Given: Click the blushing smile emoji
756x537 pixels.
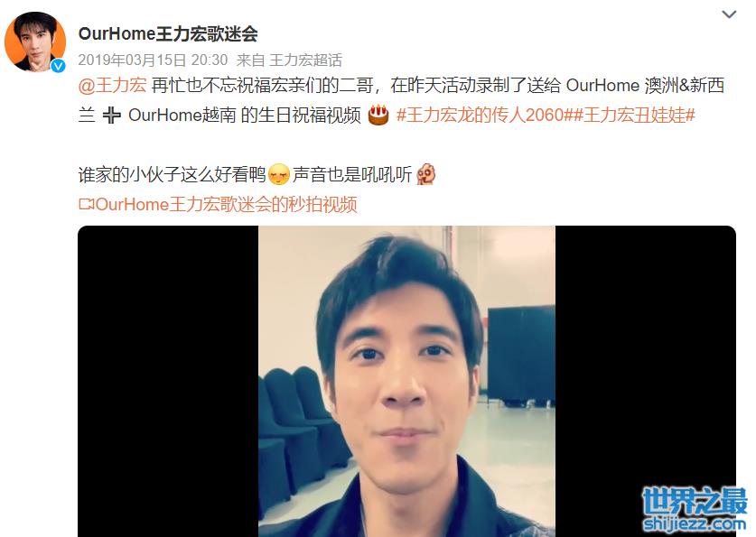Looking at the screenshot, I should (279, 174).
